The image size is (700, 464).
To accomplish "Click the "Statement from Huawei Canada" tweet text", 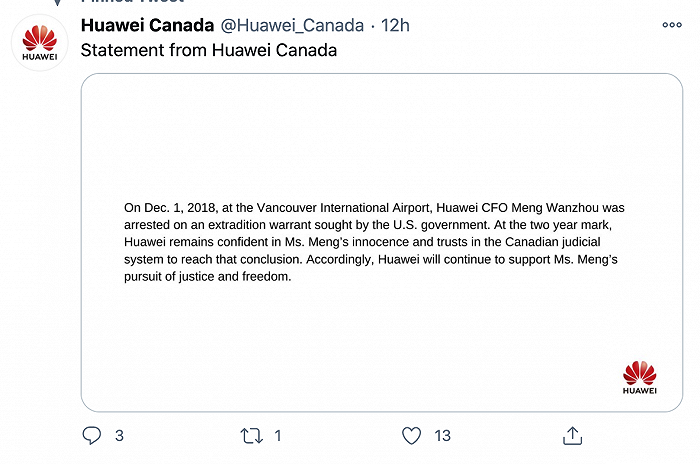I will pyautogui.click(x=208, y=50).
